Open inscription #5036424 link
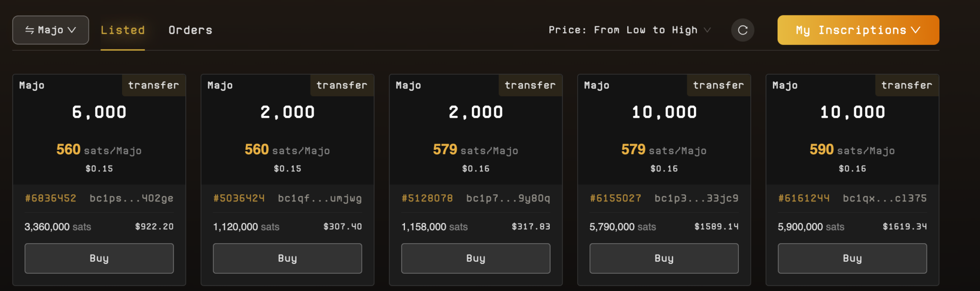 tap(239, 198)
